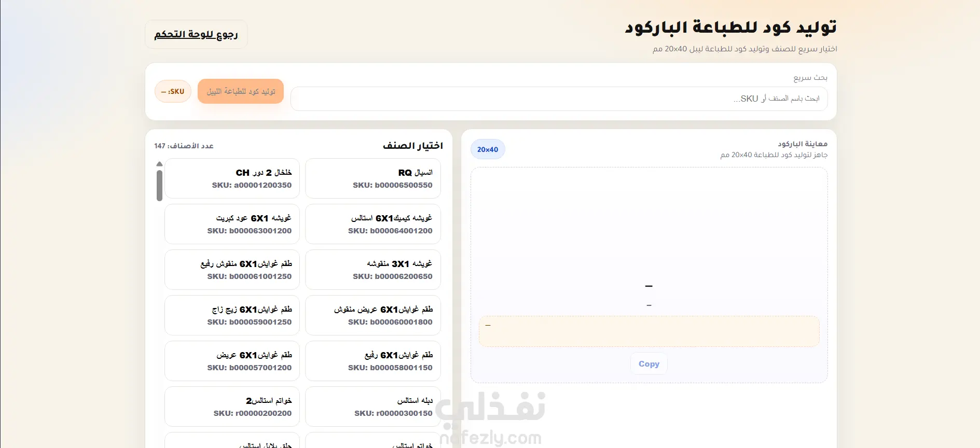980x448 pixels.
Task: Pick طقم غوايش6X1 زيج زاج item
Action: click(232, 315)
